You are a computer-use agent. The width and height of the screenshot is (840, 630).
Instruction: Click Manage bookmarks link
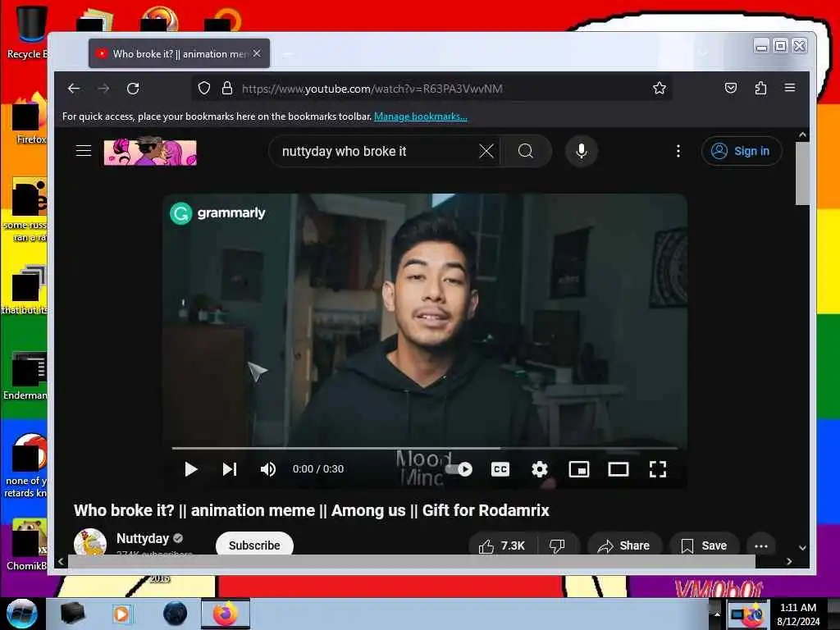[x=421, y=116]
